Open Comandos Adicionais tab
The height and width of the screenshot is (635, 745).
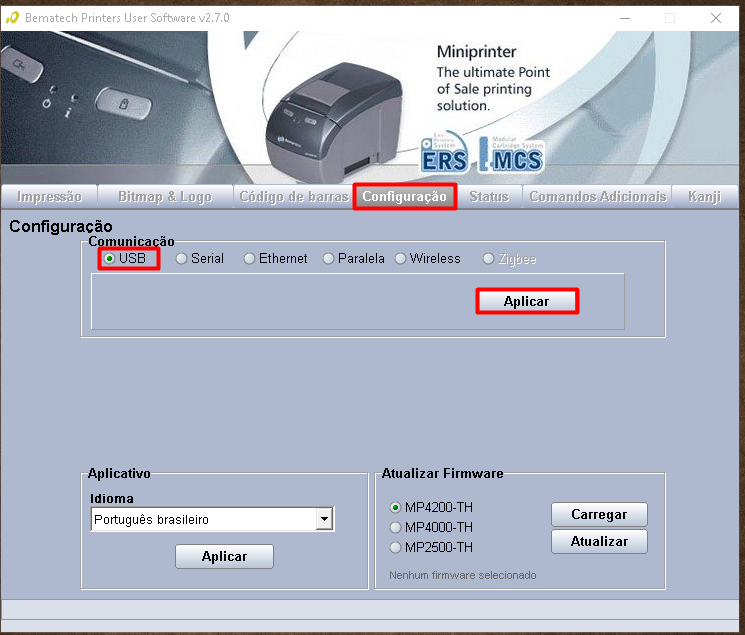tap(598, 197)
